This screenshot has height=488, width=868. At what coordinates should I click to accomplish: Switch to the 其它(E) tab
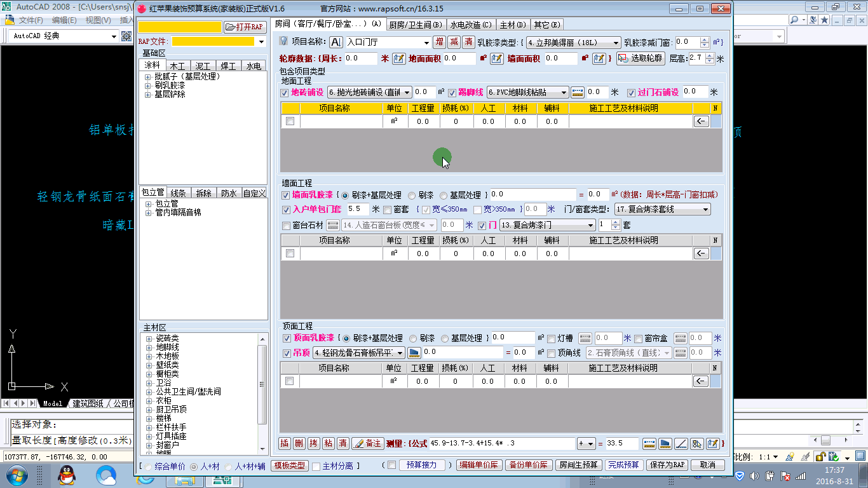coord(547,25)
